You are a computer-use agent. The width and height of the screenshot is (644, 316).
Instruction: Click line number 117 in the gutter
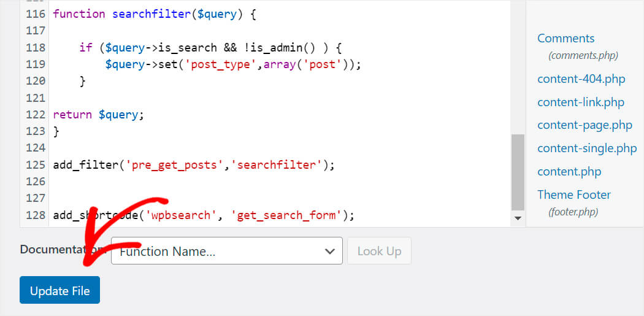click(36, 31)
